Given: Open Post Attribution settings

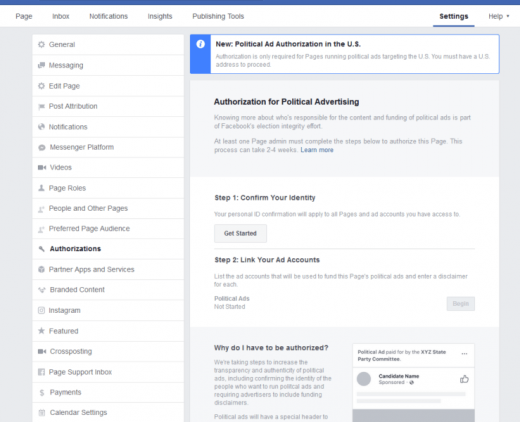Looking at the screenshot, I should [108, 106].
